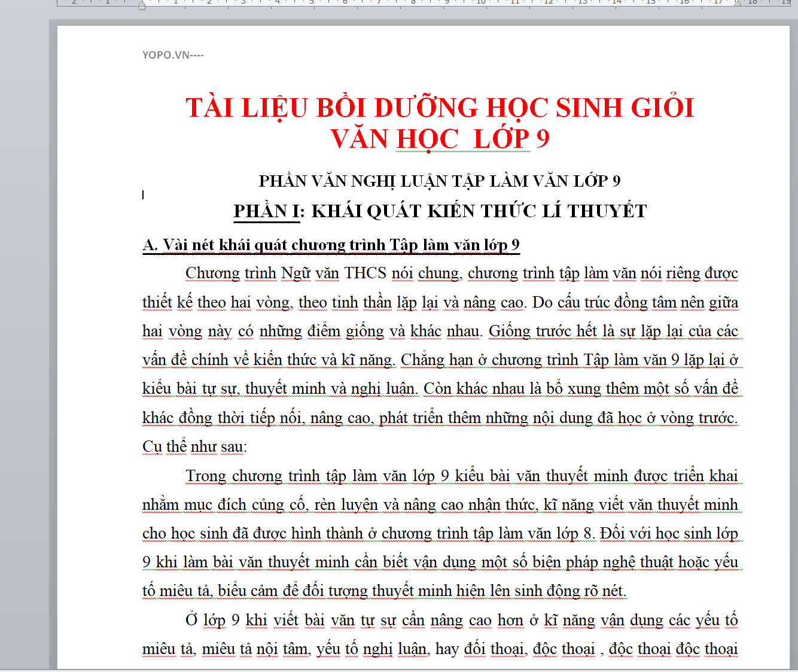Click the line starting "Ở lớp 9 khi viết bài văn tự sự"
Image resolution: width=798 pixels, height=672 pixels.
(462, 620)
